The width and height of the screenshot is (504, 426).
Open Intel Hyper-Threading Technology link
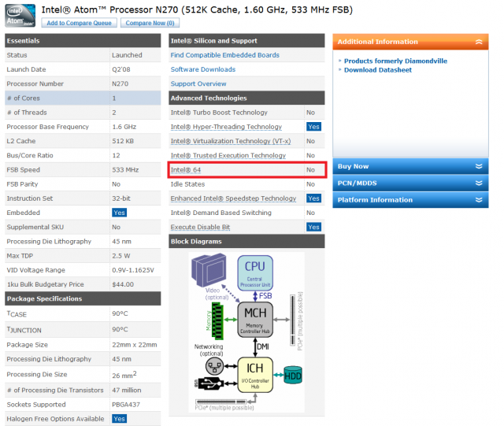point(226,127)
